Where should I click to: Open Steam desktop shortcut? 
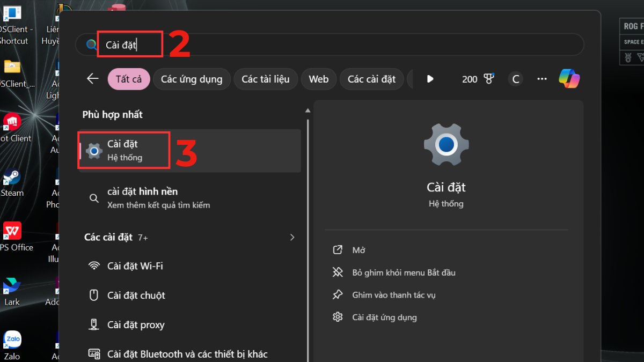12,179
